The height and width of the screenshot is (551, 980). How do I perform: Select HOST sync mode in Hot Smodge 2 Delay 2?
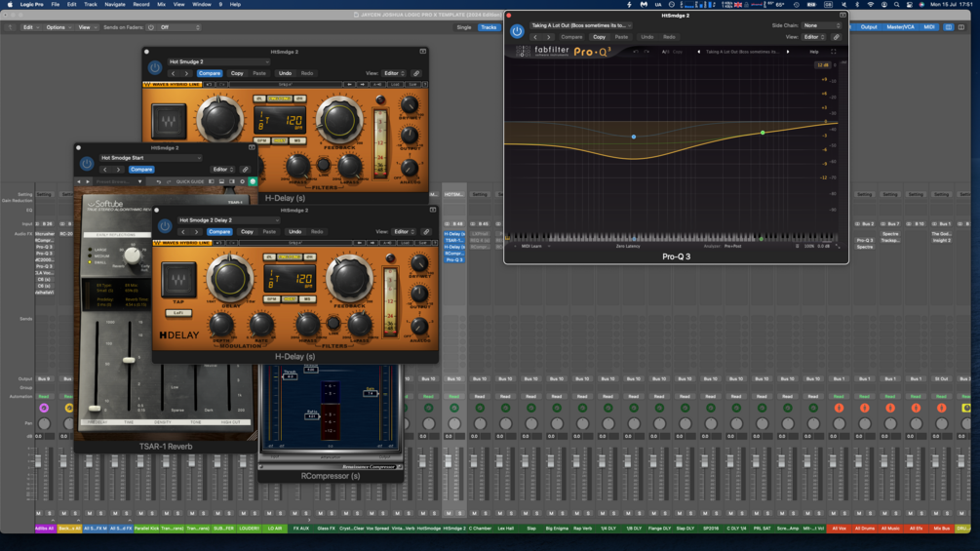(x=290, y=299)
